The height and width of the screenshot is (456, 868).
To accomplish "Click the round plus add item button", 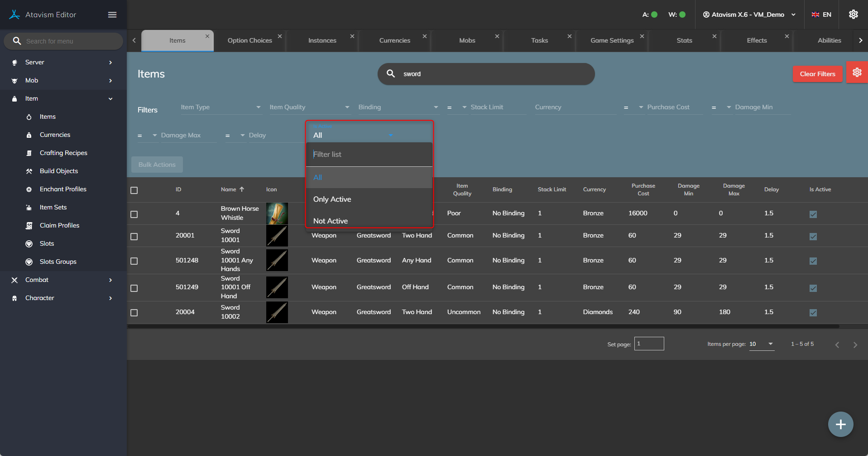I will click(840, 424).
